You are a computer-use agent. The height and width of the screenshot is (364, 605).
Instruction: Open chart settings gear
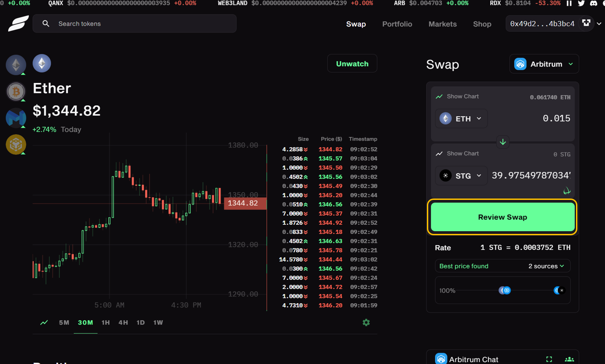coord(366,322)
